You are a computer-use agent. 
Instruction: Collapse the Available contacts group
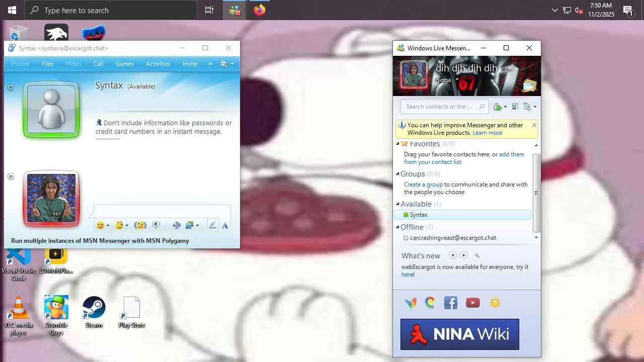[x=397, y=204]
